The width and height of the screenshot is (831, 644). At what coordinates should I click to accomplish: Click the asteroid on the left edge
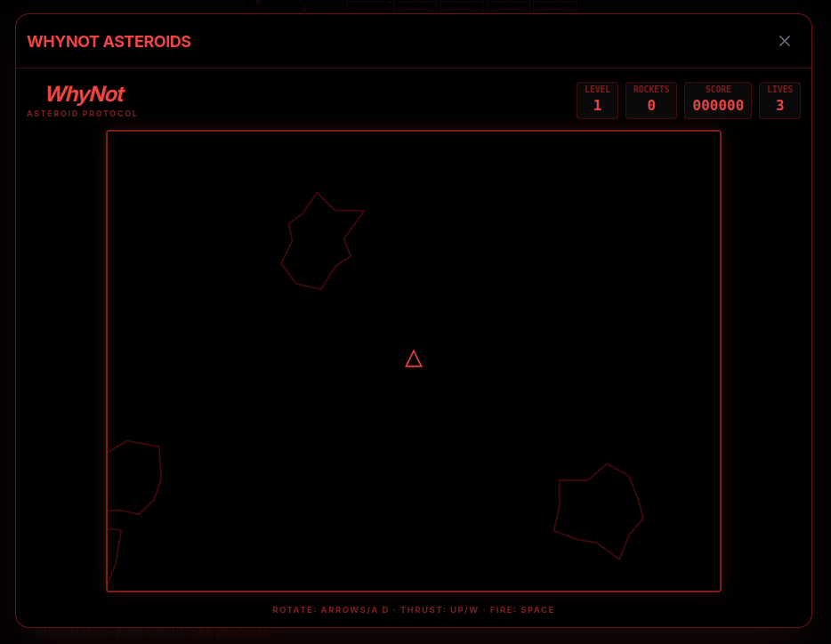[133, 476]
